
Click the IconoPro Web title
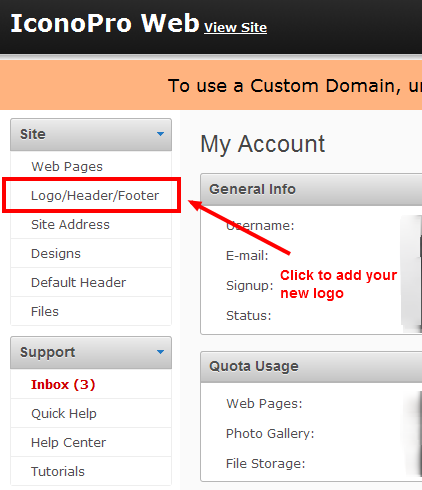point(105,23)
